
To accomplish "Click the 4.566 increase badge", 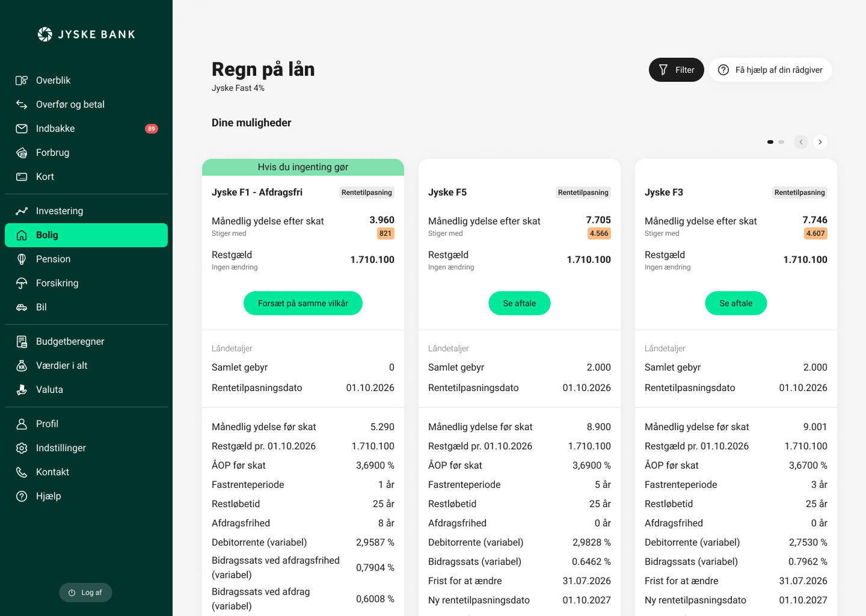I will click(x=599, y=233).
